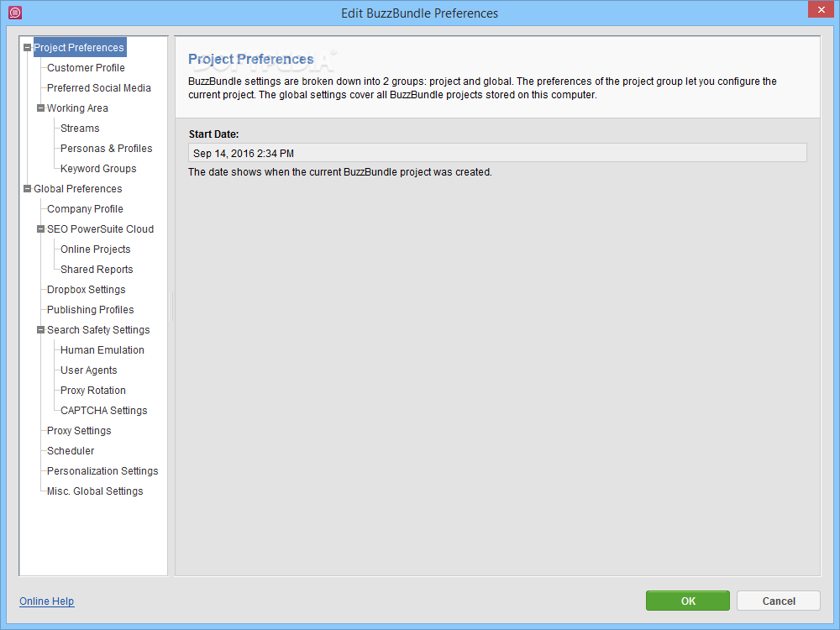This screenshot has width=840, height=630.
Task: Open Publishing Profiles settings
Action: pos(90,310)
